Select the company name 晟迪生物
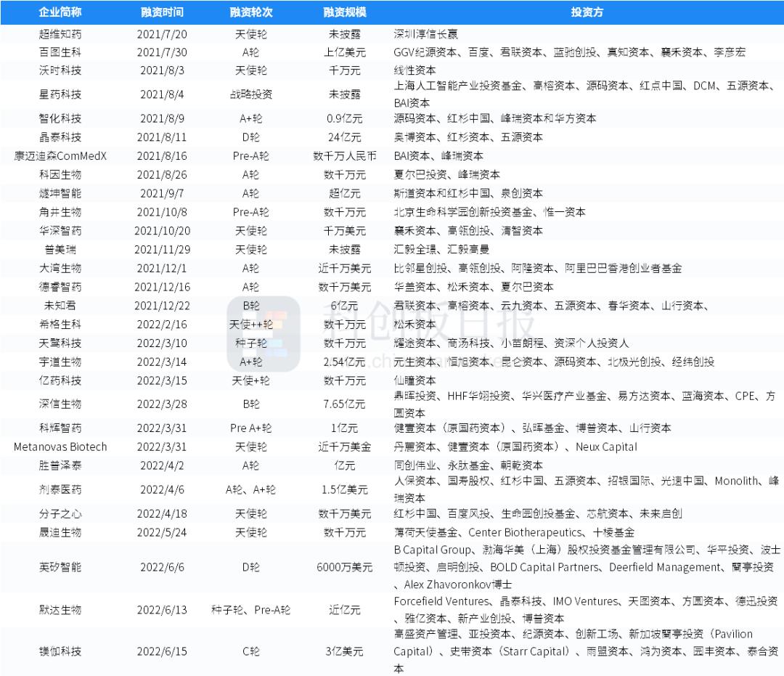The image size is (784, 676). [x=60, y=532]
